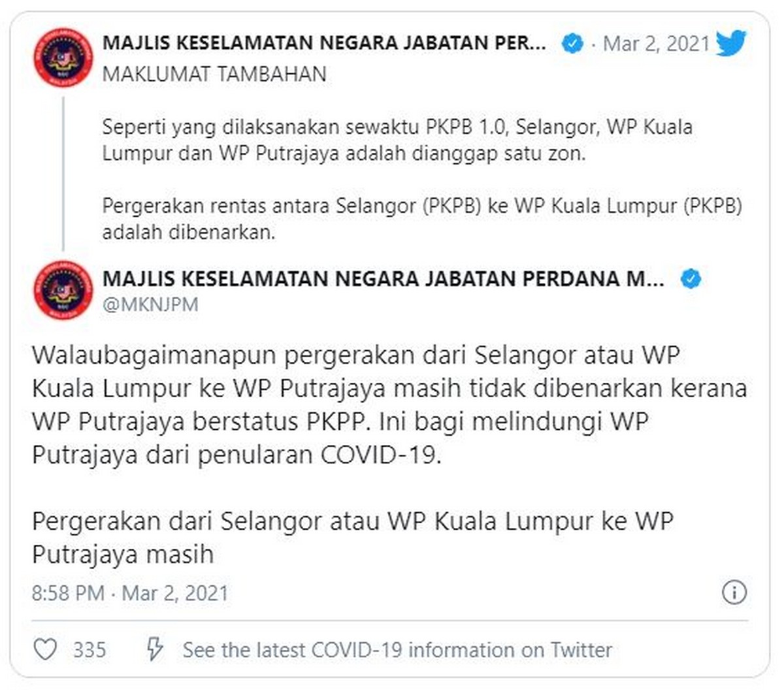Open the MKN avatar beside @MKNJPM
The image size is (784, 697).
pyautogui.click(x=63, y=290)
